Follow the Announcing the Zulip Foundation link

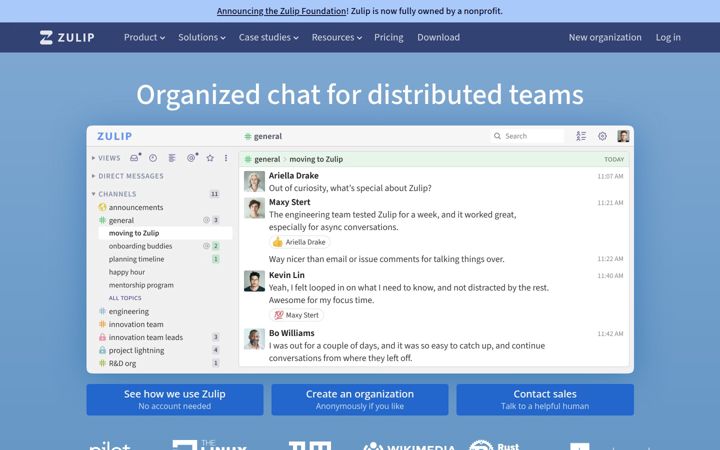coord(281,11)
